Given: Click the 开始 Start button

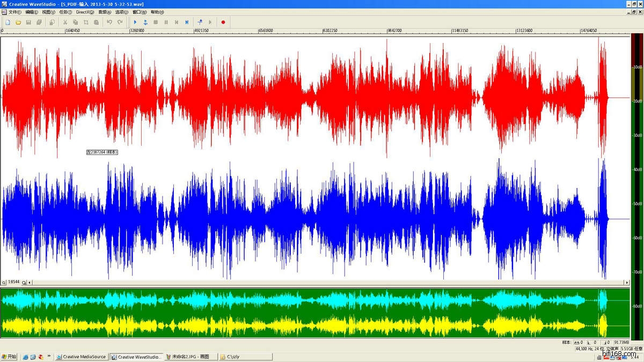Looking at the screenshot, I should tap(9, 357).
